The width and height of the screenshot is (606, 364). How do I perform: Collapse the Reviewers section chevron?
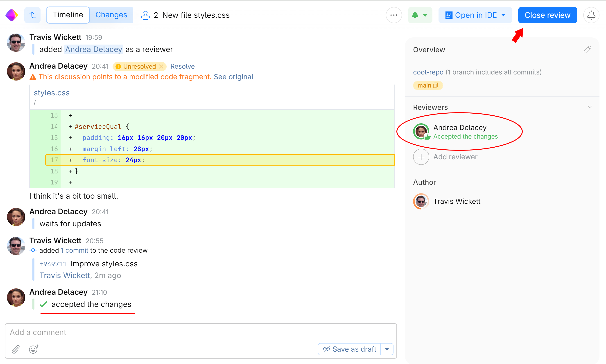590,107
